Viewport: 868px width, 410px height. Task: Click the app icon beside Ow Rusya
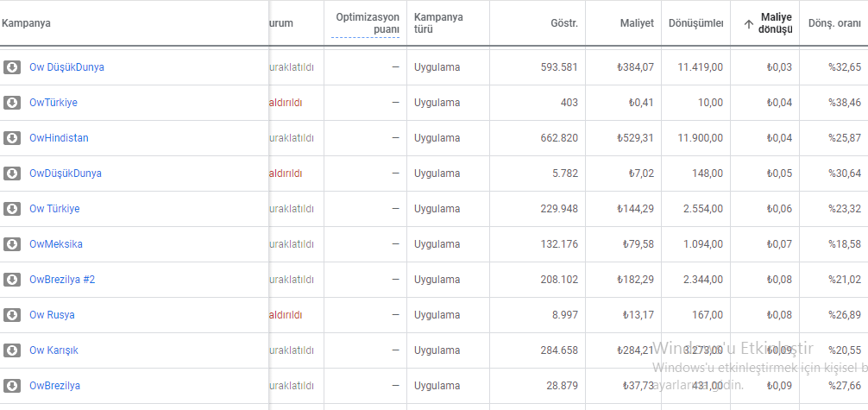pos(12,315)
